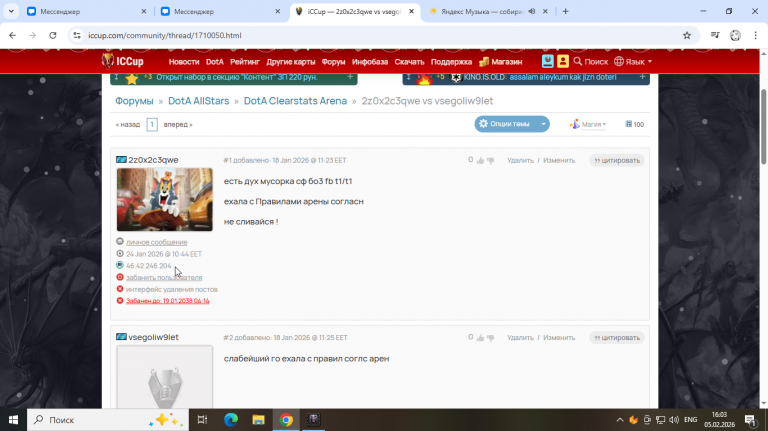This screenshot has width=768, height=431.
Task: Quote the first post with цитировать
Action: point(617,160)
